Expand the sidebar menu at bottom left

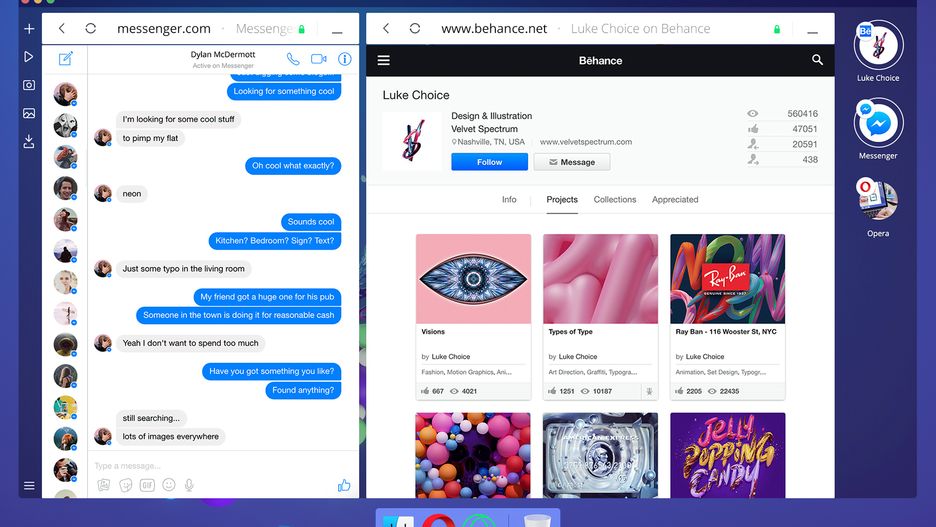point(29,486)
